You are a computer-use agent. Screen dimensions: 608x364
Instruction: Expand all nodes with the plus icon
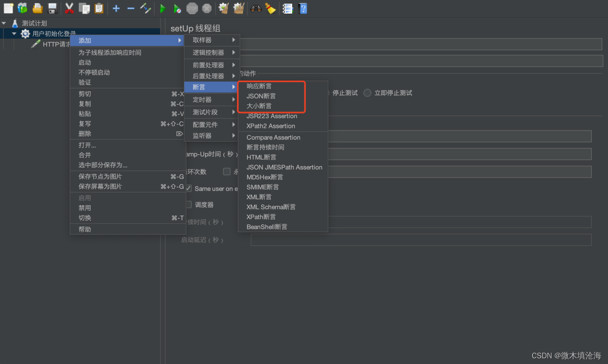coord(116,8)
